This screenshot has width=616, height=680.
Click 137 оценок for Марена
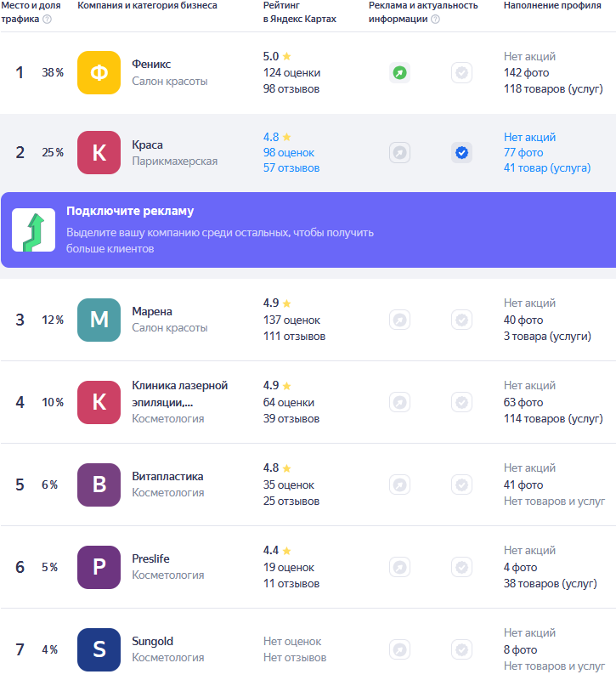point(291,320)
